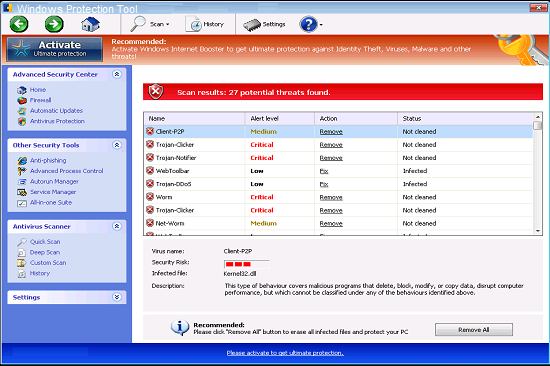Click the red shield scan results icon

point(156,92)
